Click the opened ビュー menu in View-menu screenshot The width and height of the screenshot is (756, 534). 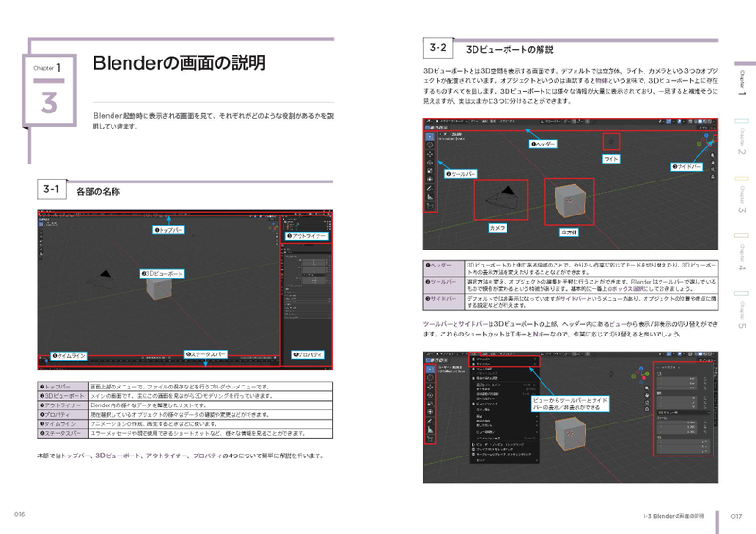tap(474, 354)
